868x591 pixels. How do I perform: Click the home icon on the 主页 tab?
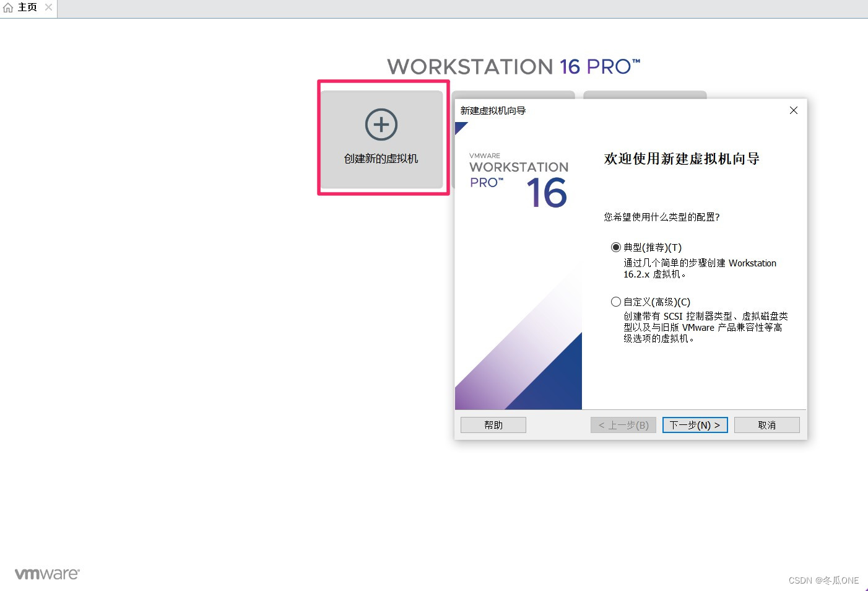8,7
